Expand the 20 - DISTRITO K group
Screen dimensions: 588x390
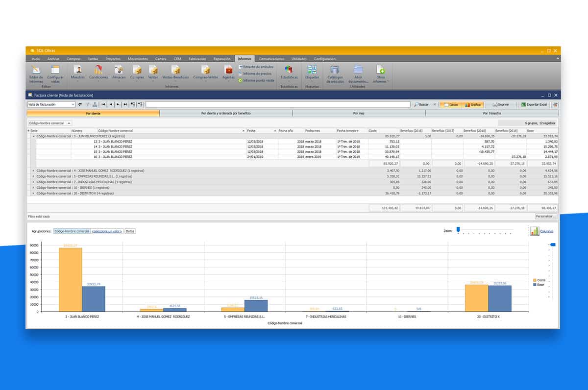[x=34, y=193]
